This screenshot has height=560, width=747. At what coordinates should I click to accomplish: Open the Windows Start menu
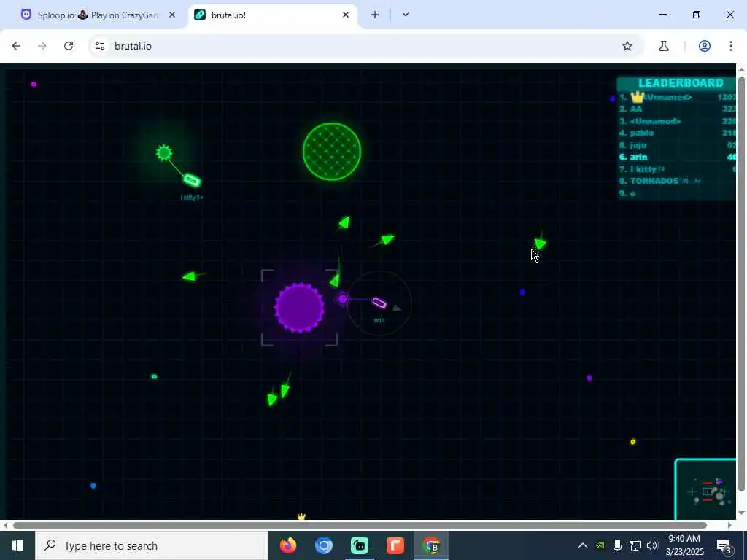[x=18, y=545]
